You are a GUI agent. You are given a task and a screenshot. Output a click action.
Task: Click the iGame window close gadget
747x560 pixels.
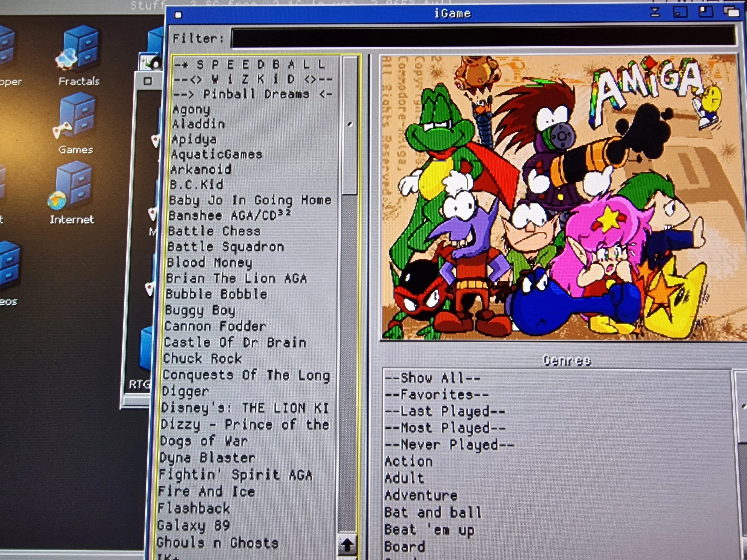(178, 15)
